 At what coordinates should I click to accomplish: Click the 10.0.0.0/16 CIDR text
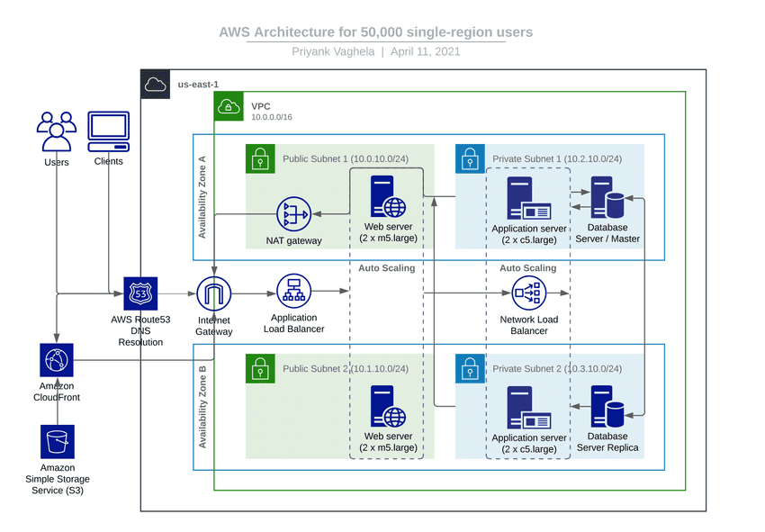272,117
